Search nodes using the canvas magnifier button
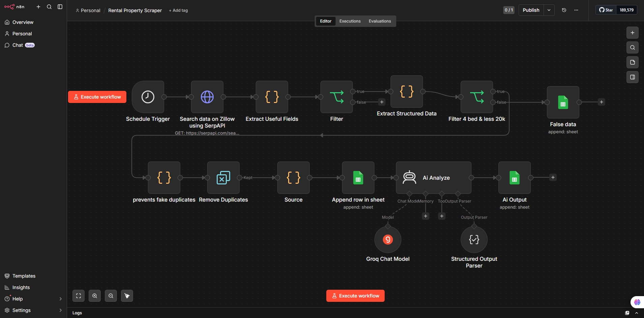Viewport: 644px width, 318px height. (633, 47)
